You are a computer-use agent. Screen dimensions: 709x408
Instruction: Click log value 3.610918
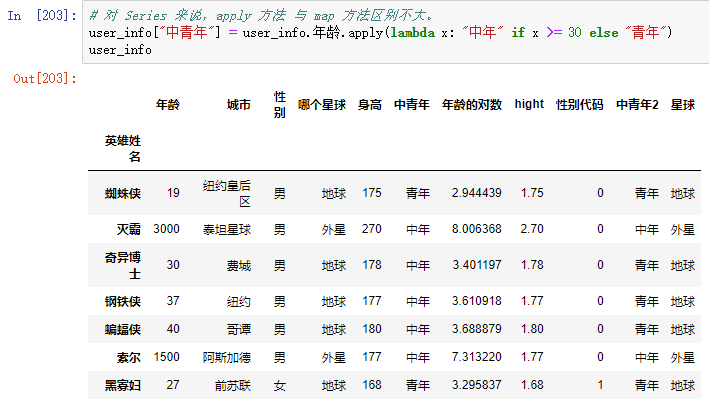pyautogui.click(x=477, y=301)
